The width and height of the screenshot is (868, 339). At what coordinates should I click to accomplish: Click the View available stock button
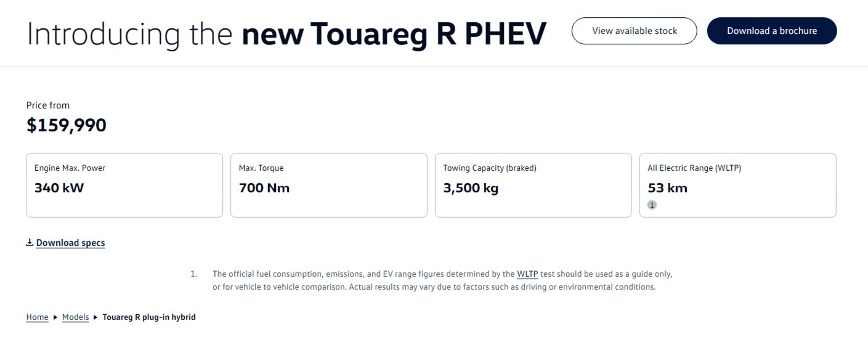(x=634, y=31)
